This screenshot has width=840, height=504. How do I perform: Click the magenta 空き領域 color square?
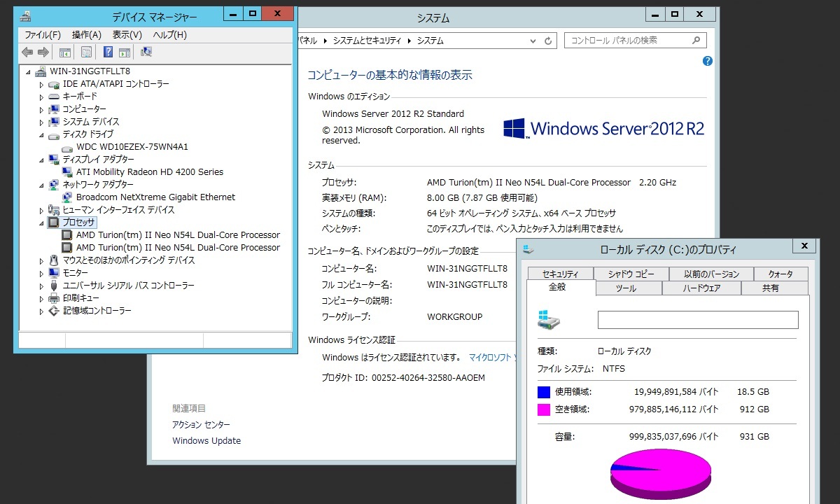coord(543,410)
